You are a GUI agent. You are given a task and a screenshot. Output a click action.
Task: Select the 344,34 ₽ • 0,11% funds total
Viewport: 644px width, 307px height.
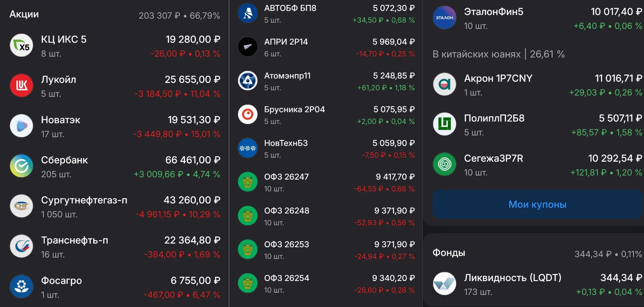(x=608, y=254)
